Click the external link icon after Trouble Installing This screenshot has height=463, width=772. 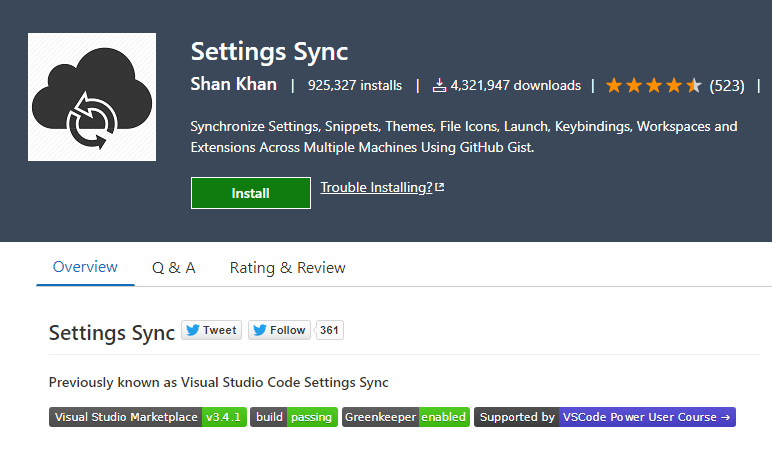point(440,187)
